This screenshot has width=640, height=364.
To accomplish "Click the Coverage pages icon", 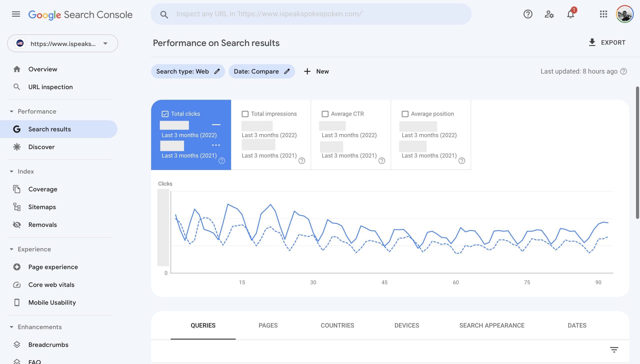I will 17,189.
